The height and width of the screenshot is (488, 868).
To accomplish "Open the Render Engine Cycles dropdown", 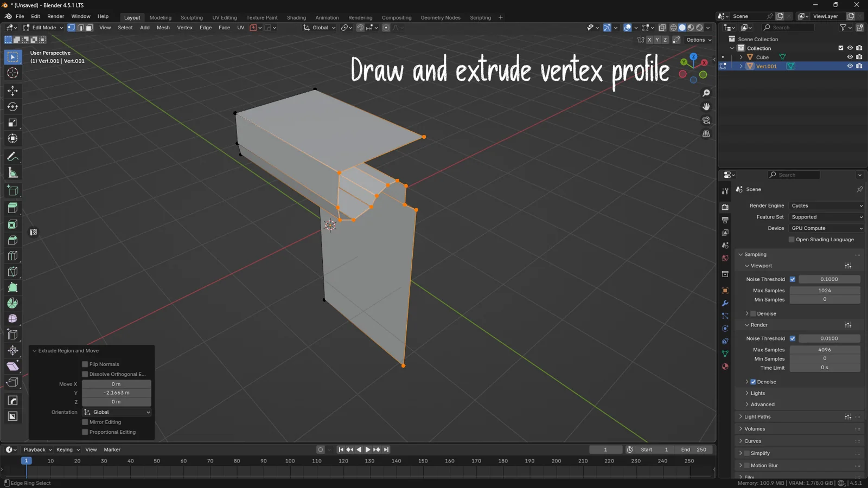I will point(826,206).
